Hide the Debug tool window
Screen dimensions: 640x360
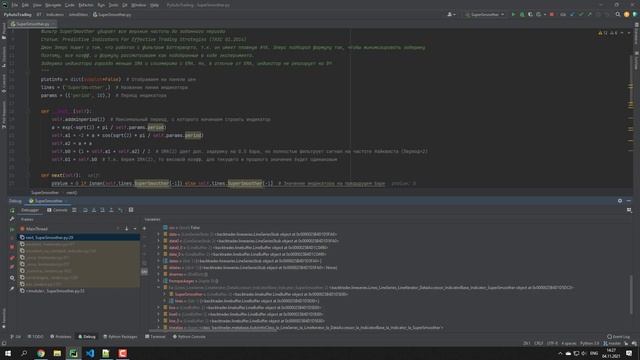[x=629, y=201]
